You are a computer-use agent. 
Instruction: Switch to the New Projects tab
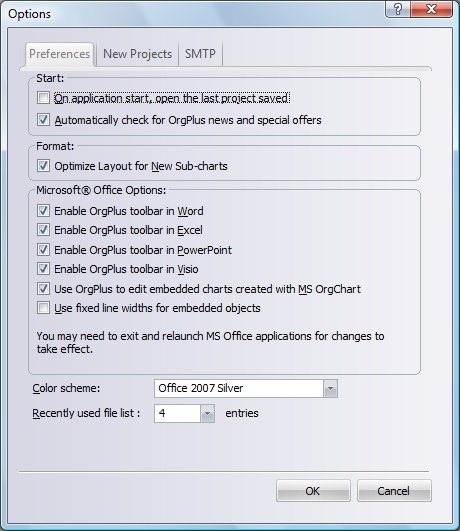click(137, 54)
